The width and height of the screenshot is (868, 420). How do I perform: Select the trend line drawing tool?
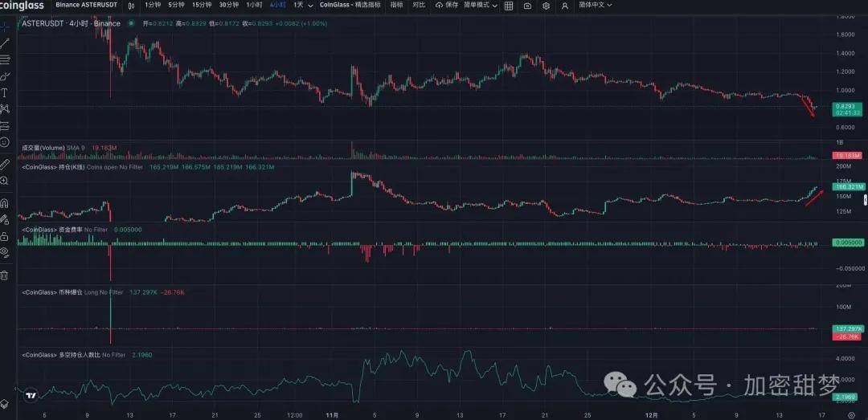(x=6, y=43)
